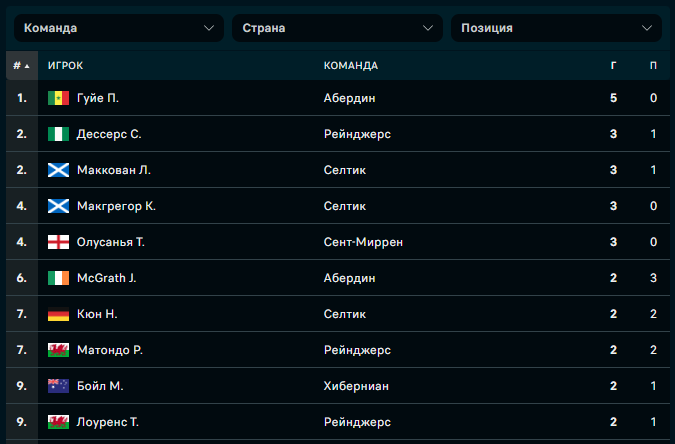This screenshot has width=675, height=444.
Task: Sort table by the # rank column
Action: click(x=22, y=65)
